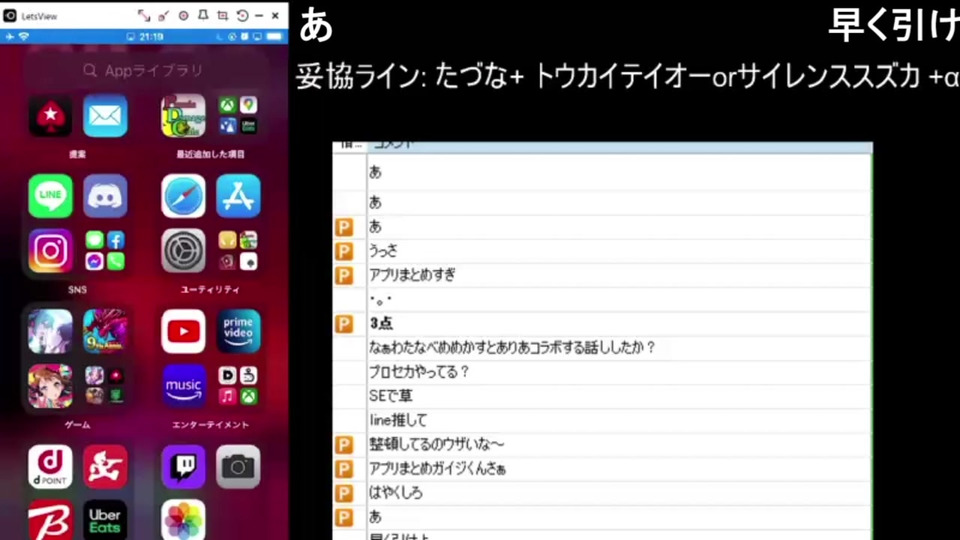Screen dimensions: 960x540
Task: Start LetsView screen recording
Action: [183, 16]
